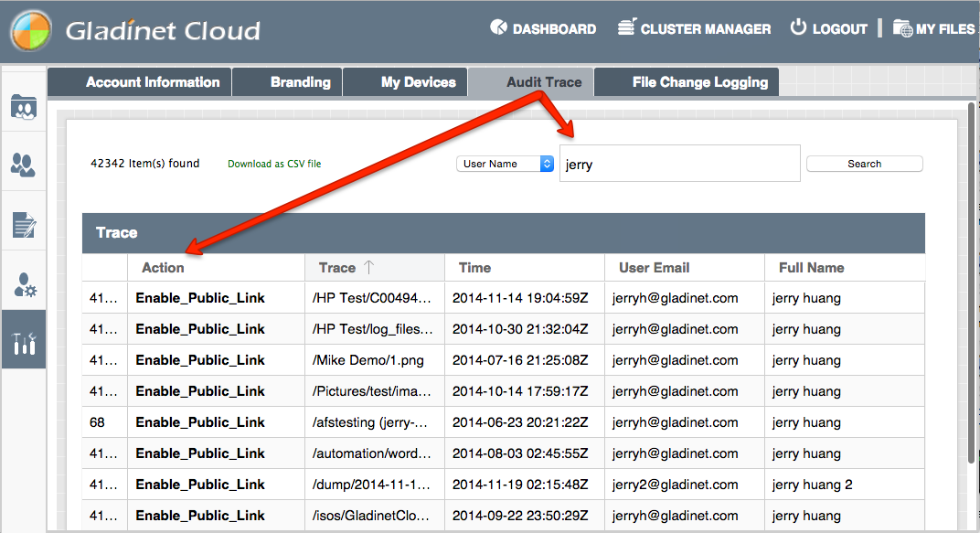980x533 pixels.
Task: Click the 2014-11-19 02:15:48Z time cell
Action: 525,485
